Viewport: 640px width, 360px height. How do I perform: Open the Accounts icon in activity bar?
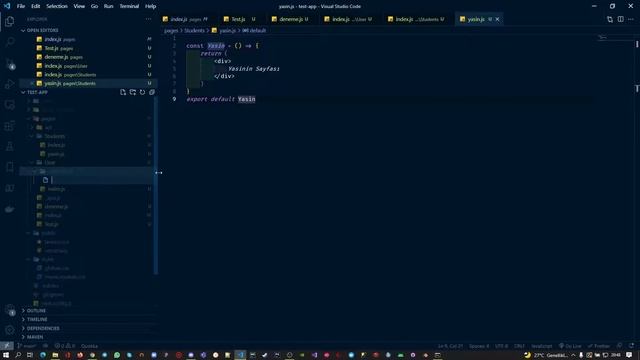tap(9, 310)
